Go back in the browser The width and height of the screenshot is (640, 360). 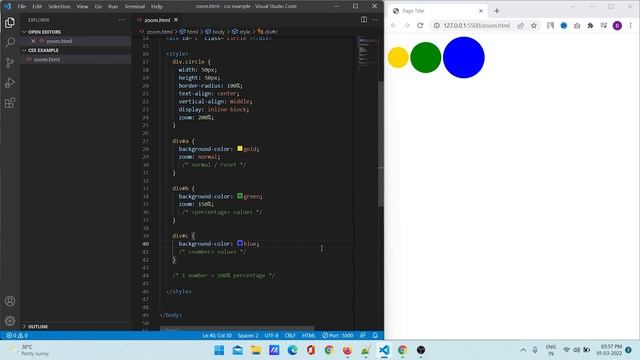pyautogui.click(x=393, y=25)
